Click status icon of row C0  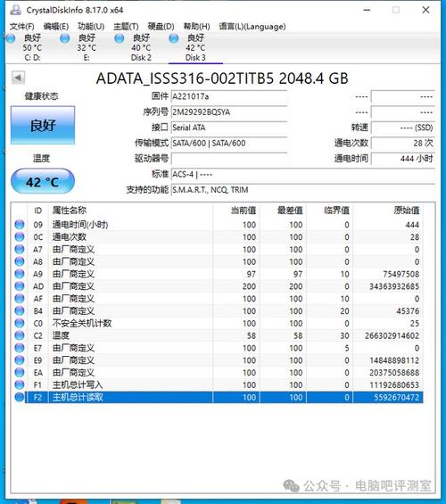point(20,323)
